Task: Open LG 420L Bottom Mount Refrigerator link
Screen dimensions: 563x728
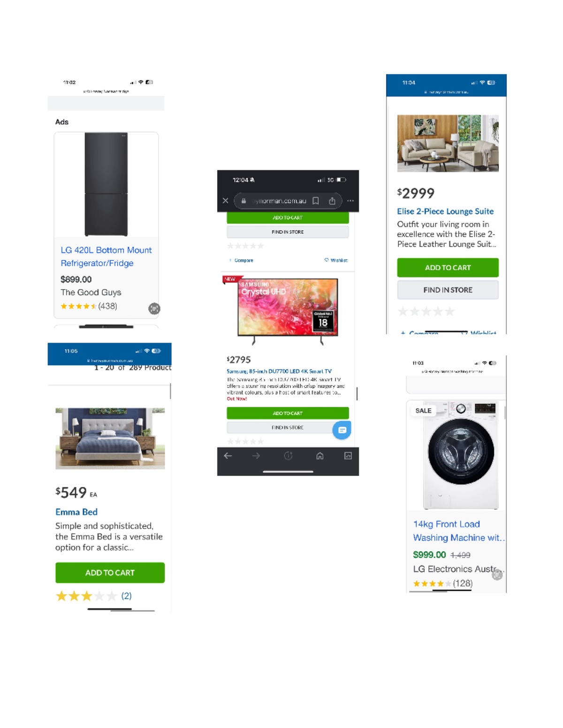Action: tap(106, 257)
